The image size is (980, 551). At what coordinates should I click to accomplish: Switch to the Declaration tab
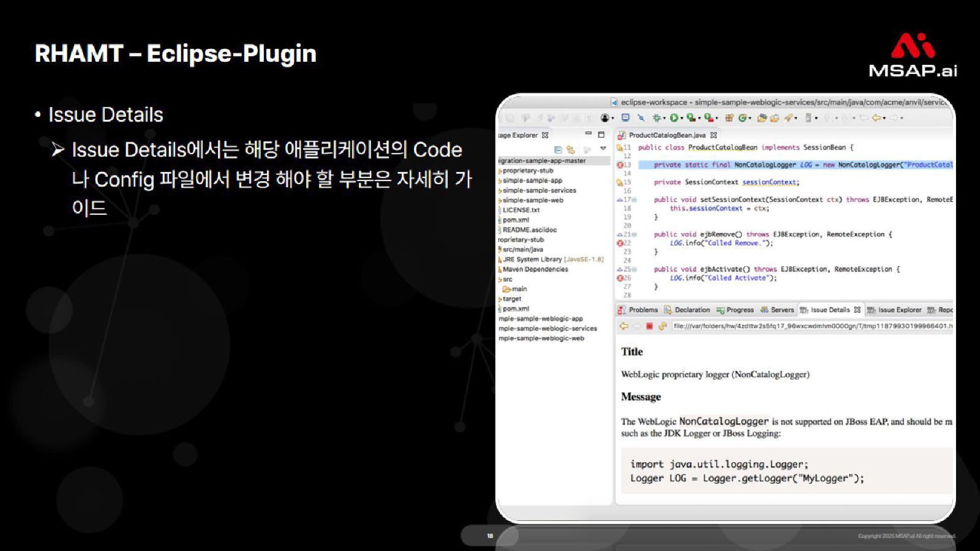click(x=687, y=310)
